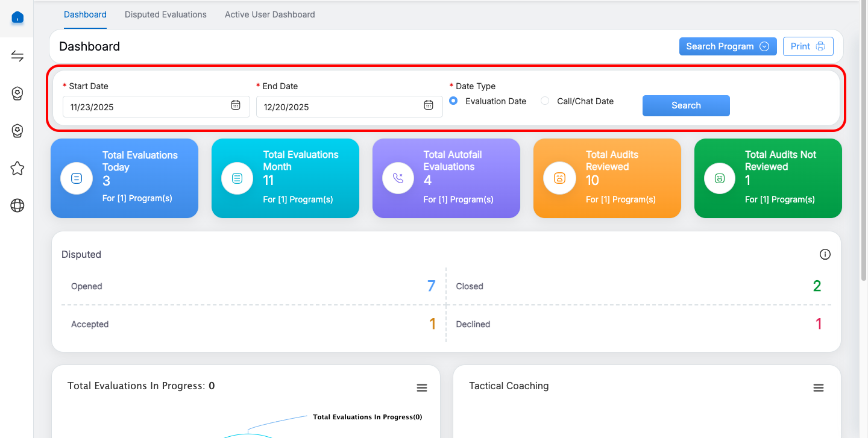The height and width of the screenshot is (438, 868).
Task: Click the swap arrows sidebar icon
Action: click(17, 57)
